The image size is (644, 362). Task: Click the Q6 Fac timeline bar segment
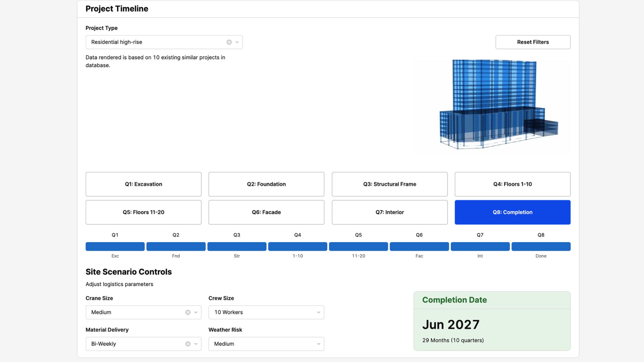tap(419, 247)
